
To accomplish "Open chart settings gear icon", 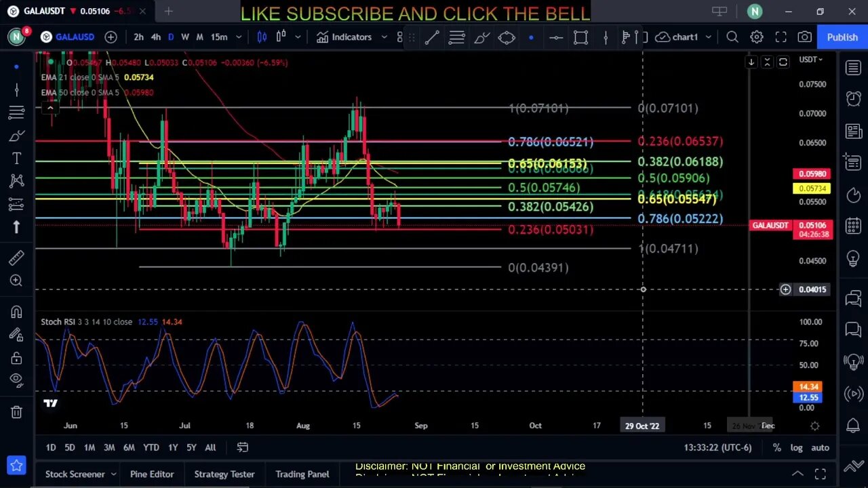I will pyautogui.click(x=757, y=37).
